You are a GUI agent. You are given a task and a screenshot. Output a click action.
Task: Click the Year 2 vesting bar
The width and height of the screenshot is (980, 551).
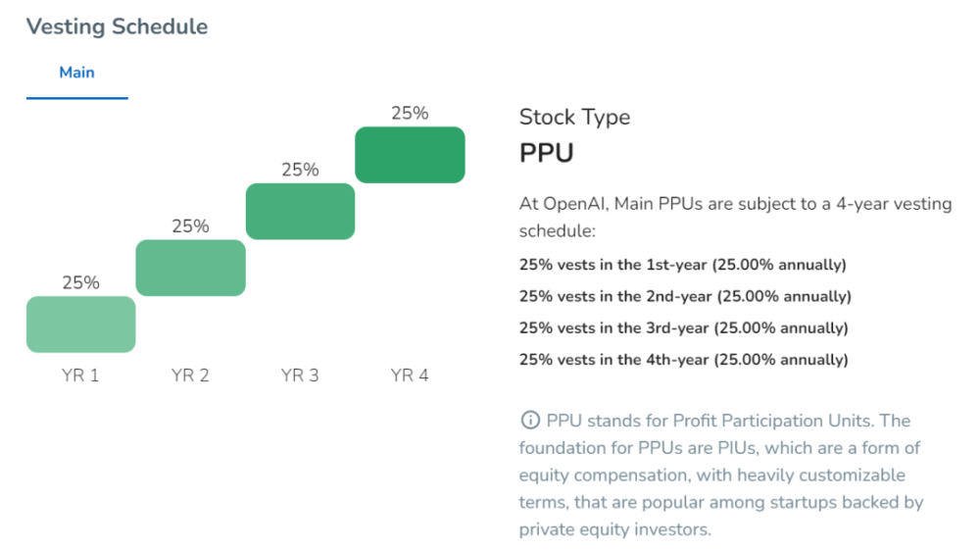(x=190, y=268)
